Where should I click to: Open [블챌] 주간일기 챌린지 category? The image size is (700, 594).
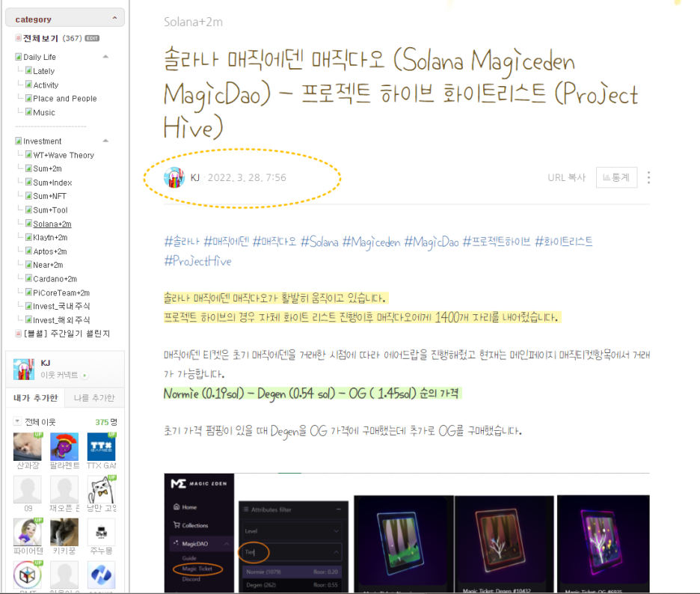pyautogui.click(x=67, y=334)
